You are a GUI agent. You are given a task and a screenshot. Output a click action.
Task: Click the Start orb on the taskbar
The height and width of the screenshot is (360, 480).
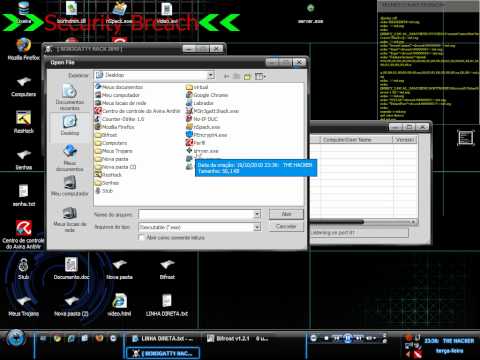click(x=16, y=339)
